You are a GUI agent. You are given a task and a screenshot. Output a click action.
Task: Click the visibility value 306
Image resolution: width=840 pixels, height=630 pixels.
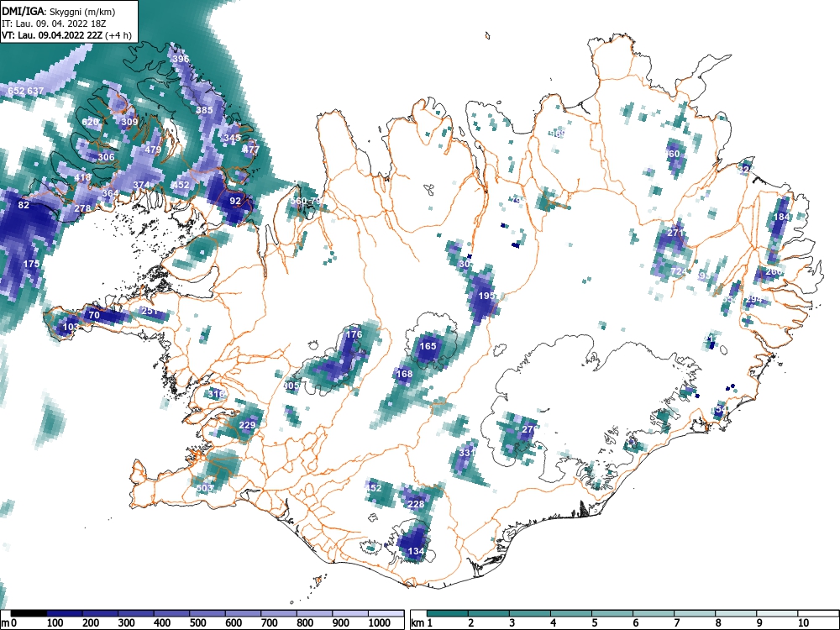coord(106,158)
